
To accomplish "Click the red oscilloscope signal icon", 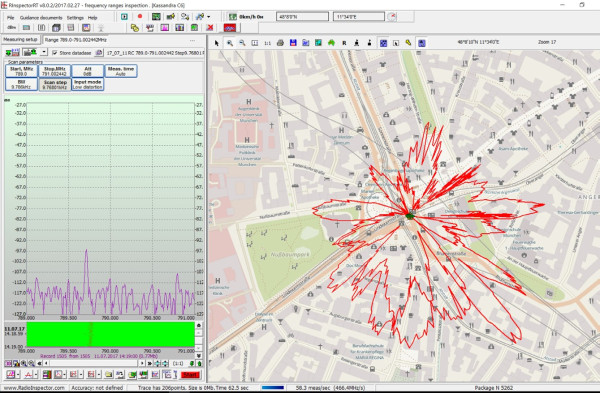I will pyautogui.click(x=230, y=28).
